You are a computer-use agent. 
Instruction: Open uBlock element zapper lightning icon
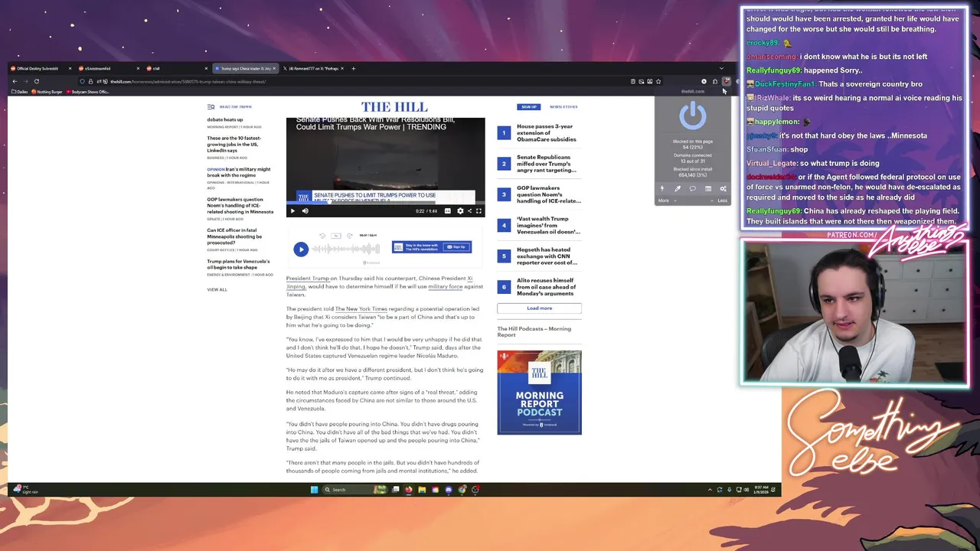(662, 188)
